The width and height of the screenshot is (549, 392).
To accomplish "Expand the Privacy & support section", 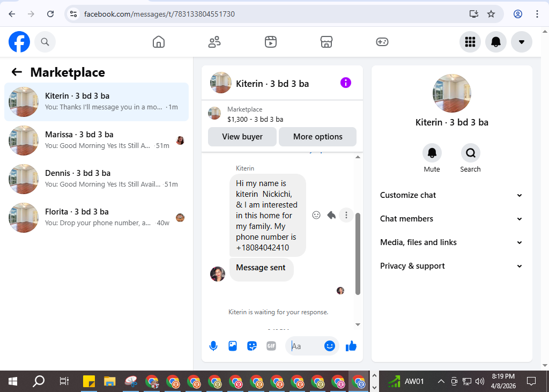I will [451, 266].
